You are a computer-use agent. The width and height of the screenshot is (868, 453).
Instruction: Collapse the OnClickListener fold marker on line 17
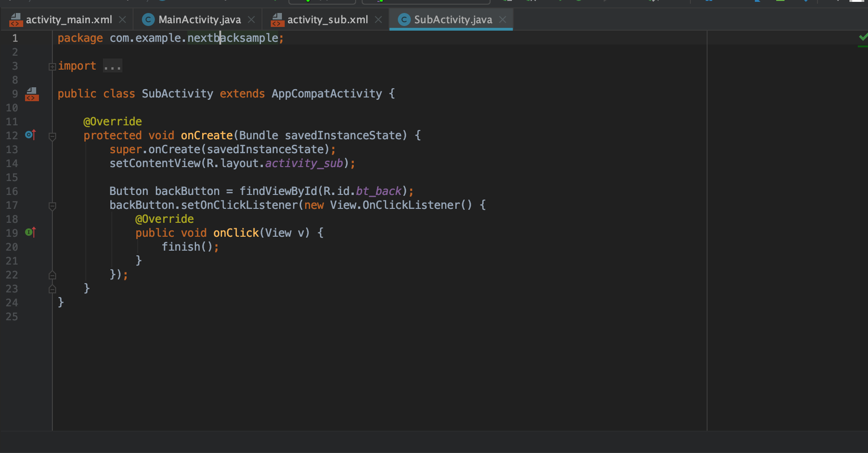52,206
